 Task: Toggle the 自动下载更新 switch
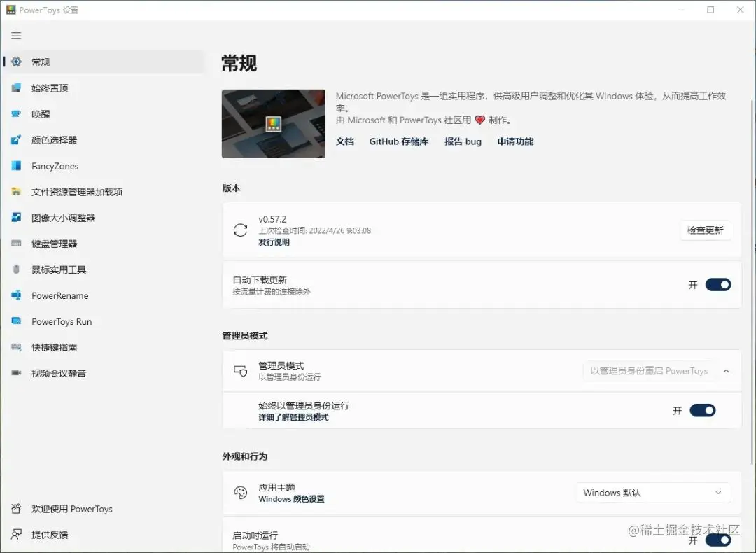(718, 285)
